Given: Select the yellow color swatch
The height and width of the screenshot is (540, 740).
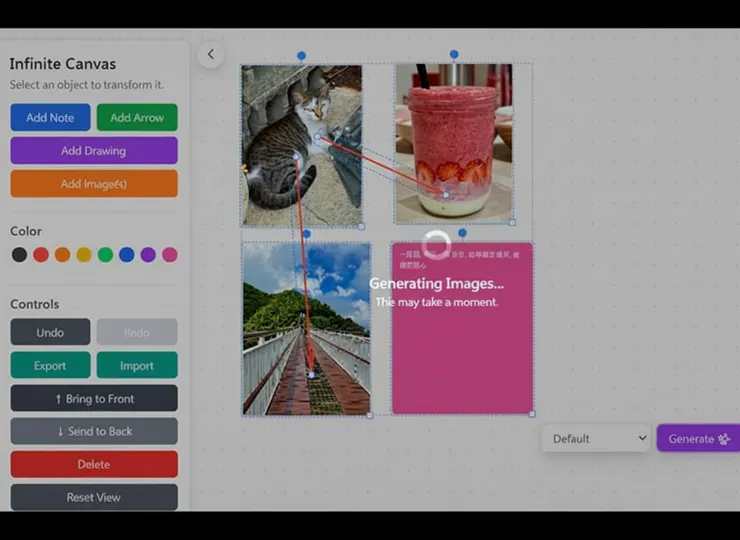Looking at the screenshot, I should point(84,255).
